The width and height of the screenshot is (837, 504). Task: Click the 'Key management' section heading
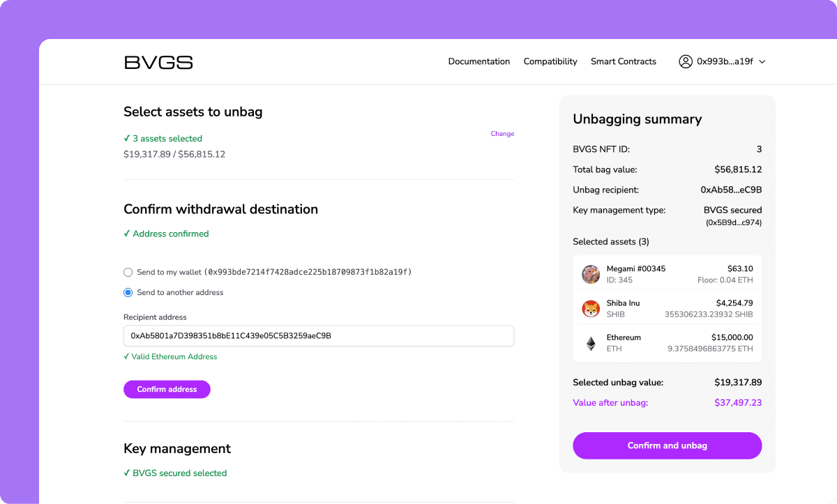click(x=177, y=448)
